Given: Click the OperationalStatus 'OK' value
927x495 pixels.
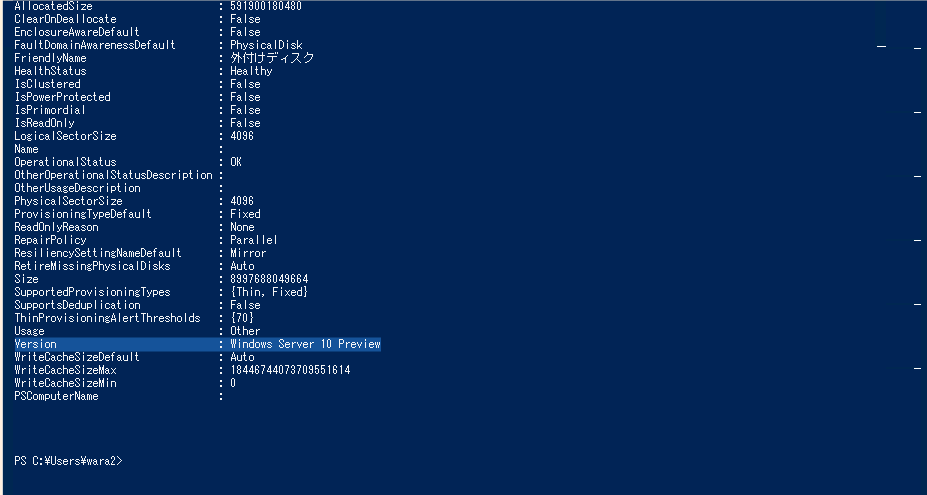Looking at the screenshot, I should pyautogui.click(x=236, y=162).
